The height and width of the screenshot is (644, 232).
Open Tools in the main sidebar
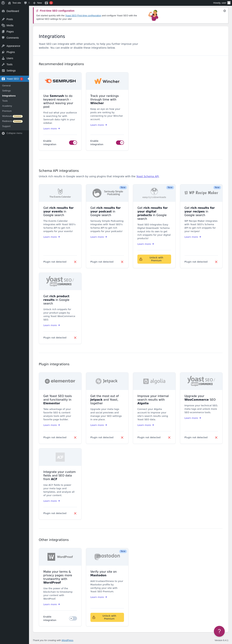(x=14, y=64)
